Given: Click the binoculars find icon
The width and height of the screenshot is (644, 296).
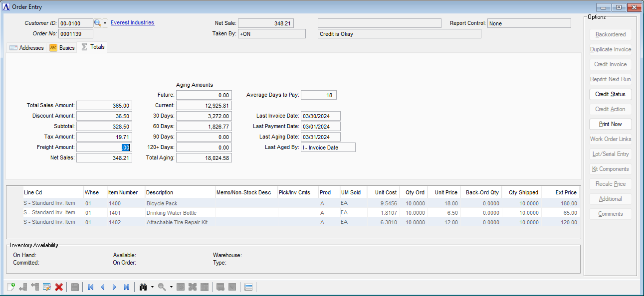Looking at the screenshot, I should coord(143,287).
